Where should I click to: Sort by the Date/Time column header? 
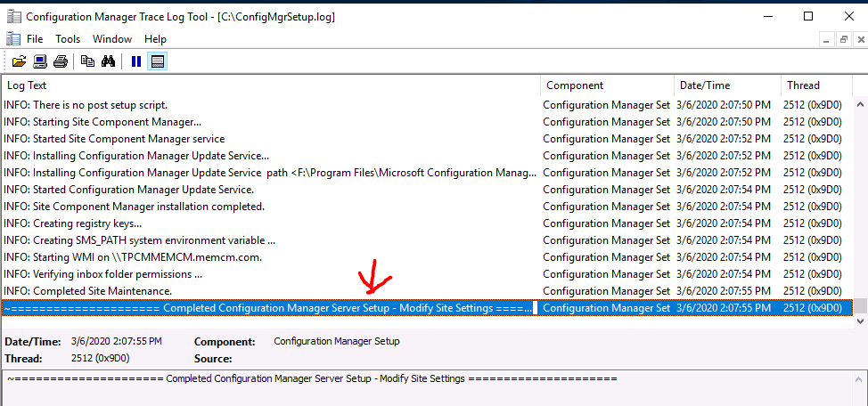(x=728, y=85)
